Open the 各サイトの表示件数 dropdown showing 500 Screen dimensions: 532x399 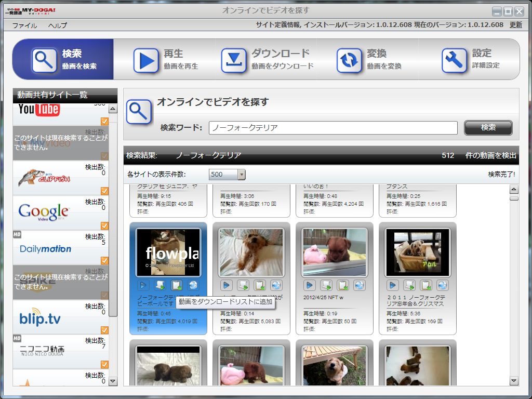coord(227,175)
